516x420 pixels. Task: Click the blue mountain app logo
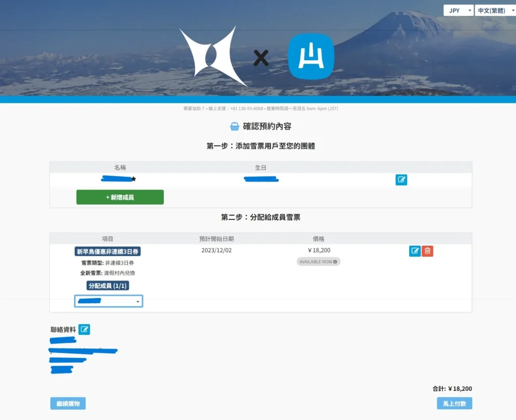[311, 56]
